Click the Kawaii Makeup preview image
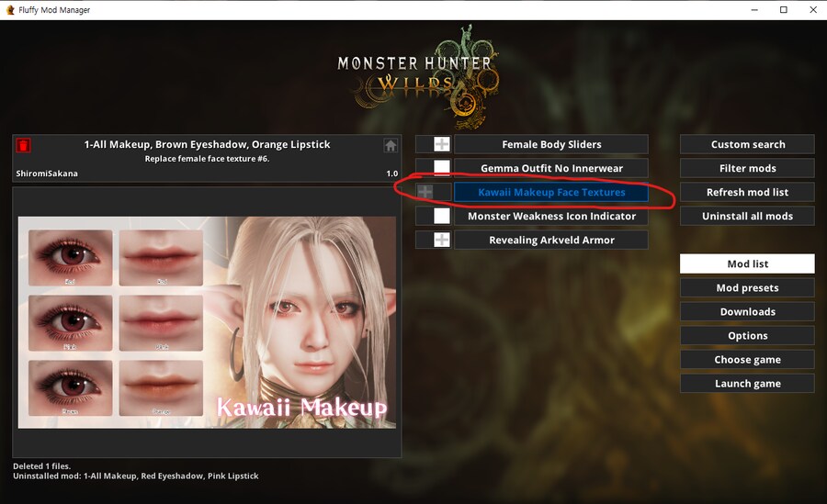 click(x=207, y=322)
